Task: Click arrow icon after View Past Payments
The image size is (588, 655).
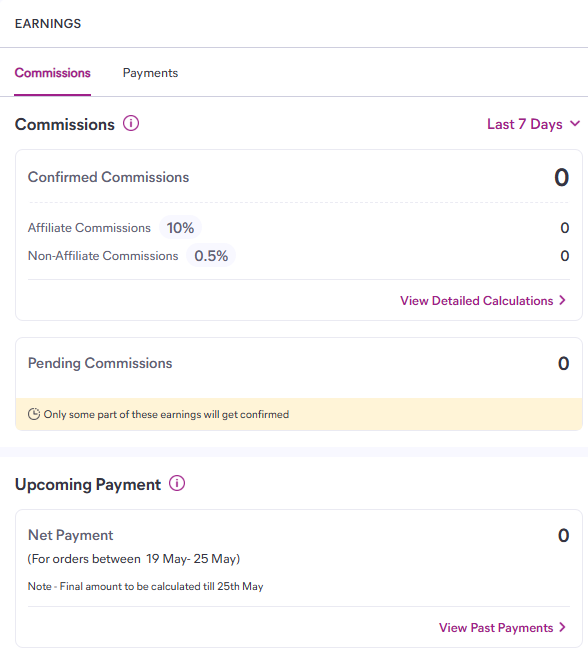Action: pyautogui.click(x=563, y=627)
